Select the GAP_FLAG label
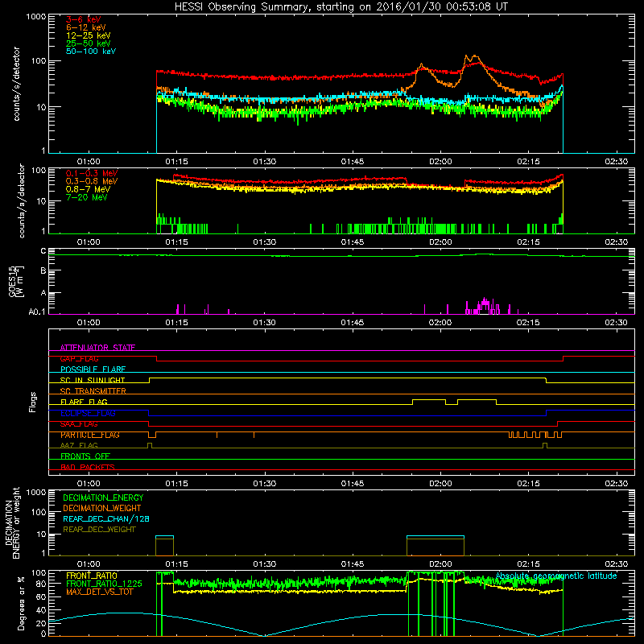Screen dimensions: 644x644 (79, 358)
